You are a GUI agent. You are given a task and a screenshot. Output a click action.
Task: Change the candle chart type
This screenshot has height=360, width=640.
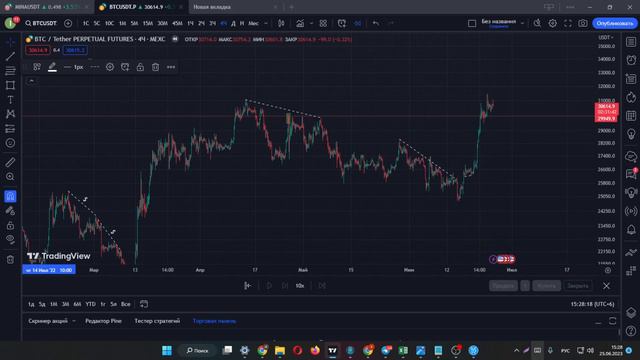[x=281, y=23]
